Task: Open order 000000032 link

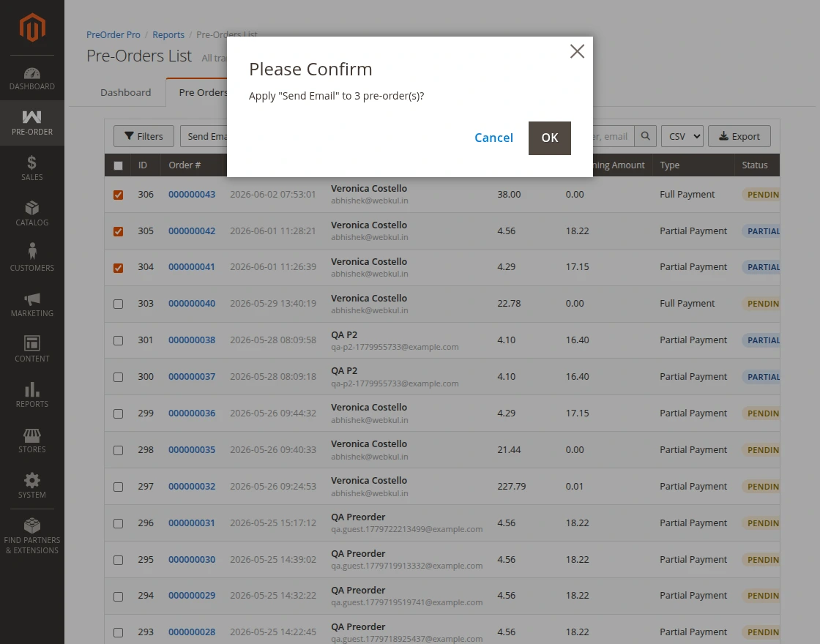Action: point(192,486)
